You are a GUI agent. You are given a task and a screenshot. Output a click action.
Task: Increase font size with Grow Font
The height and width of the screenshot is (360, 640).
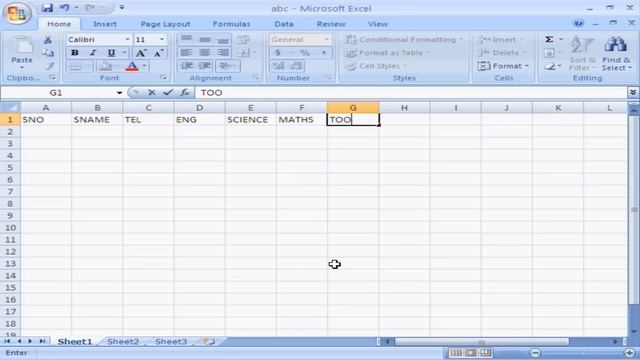[x=141, y=53]
